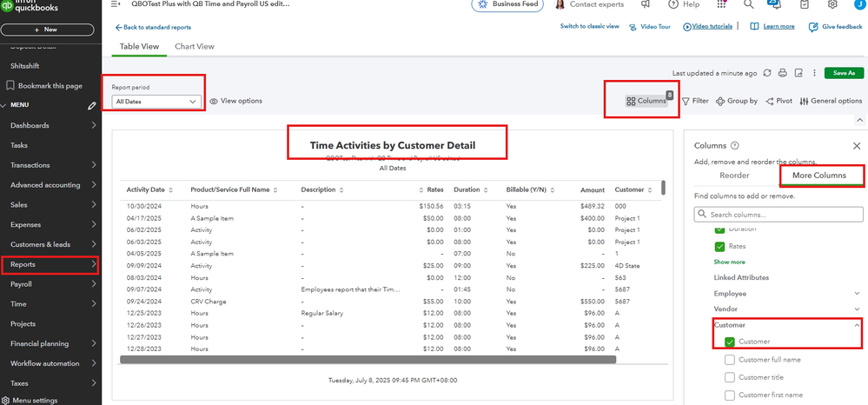868x405 pixels.
Task: Select the Reorder tab in Columns panel
Action: 734,176
